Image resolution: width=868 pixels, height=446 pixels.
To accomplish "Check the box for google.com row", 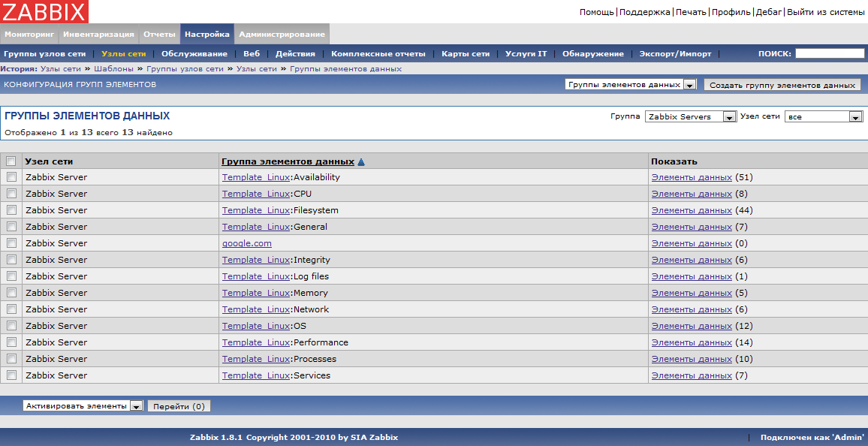I will (x=11, y=243).
